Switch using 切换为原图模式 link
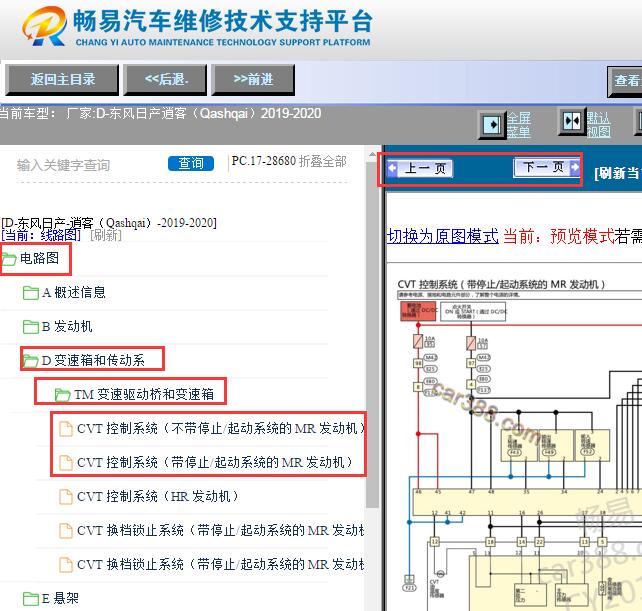 pyautogui.click(x=443, y=236)
